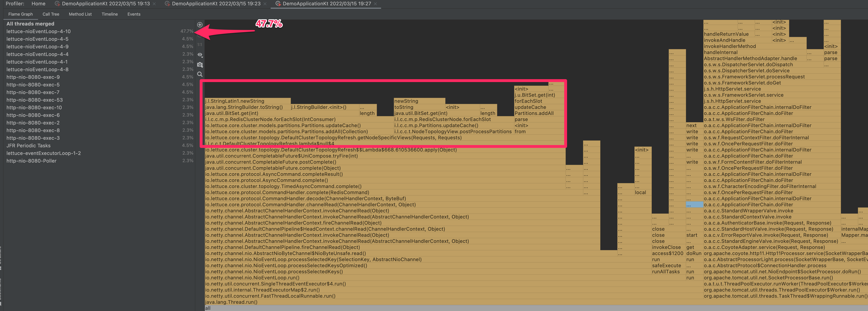Click the zoom in plus icon
Screen dimensions: 868x311
(x=200, y=25)
